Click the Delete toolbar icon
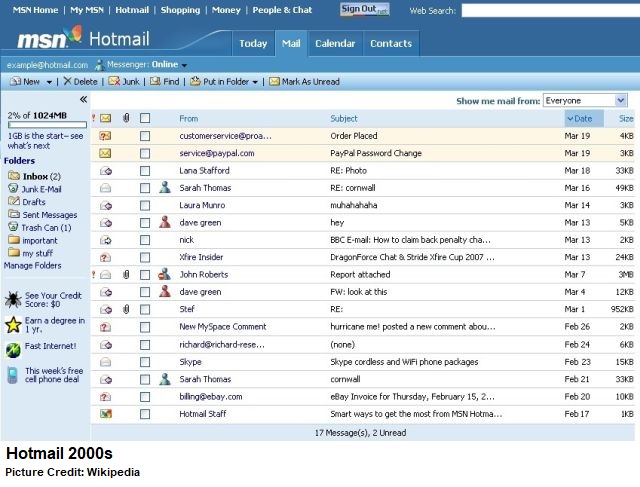This screenshot has width=640, height=487. click(67, 82)
